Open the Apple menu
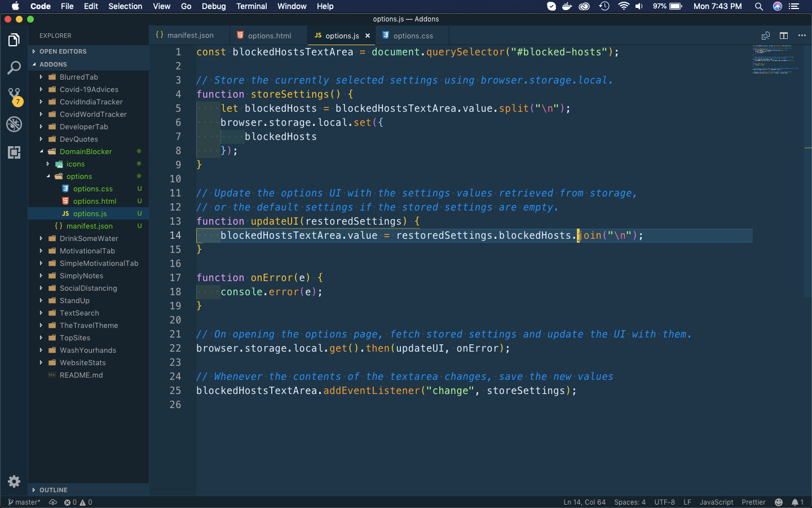 (x=15, y=6)
